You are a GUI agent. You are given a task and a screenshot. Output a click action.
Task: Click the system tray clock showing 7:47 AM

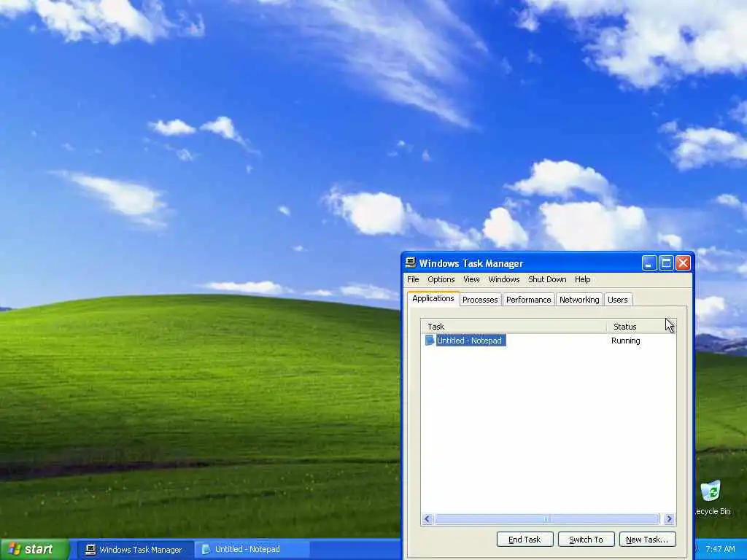click(720, 550)
